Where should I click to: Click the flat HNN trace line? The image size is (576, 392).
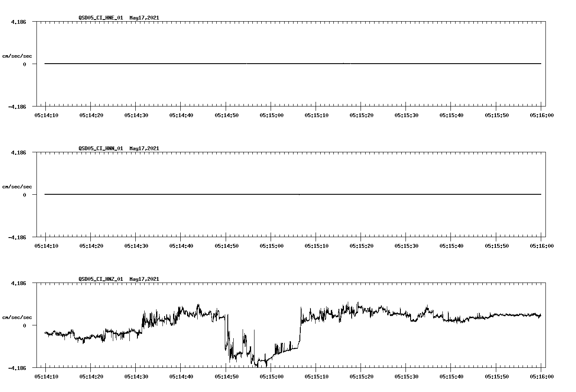coord(254,194)
